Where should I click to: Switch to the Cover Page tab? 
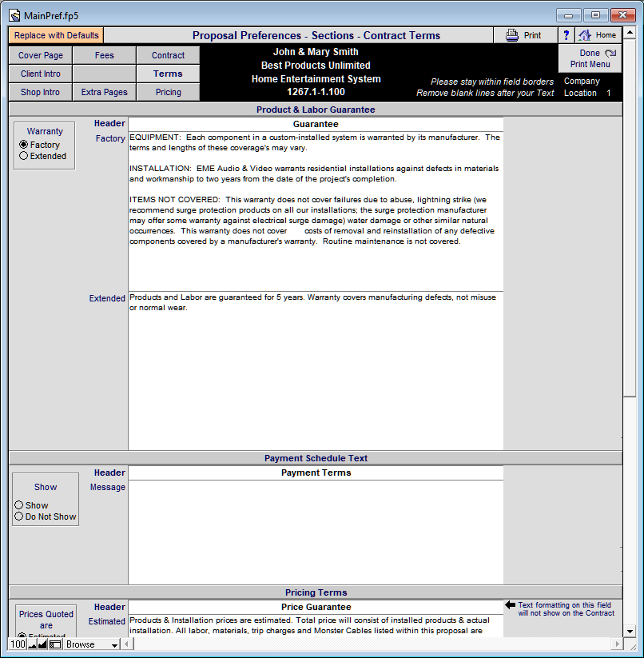41,55
